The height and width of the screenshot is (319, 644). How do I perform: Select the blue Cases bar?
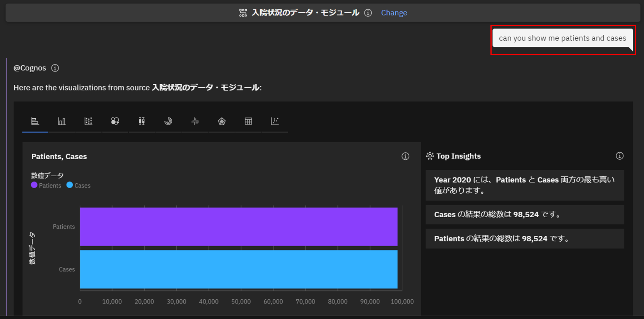[x=239, y=269]
